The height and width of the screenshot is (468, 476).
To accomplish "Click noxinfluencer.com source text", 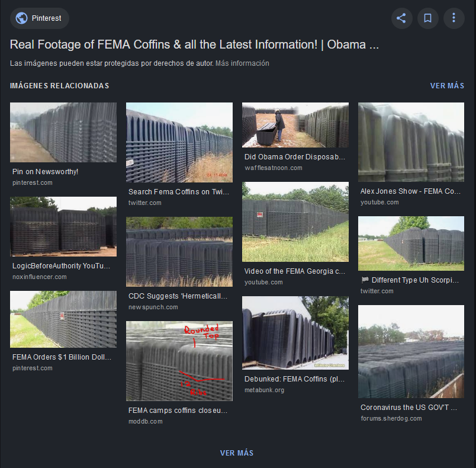I will [x=40, y=277].
